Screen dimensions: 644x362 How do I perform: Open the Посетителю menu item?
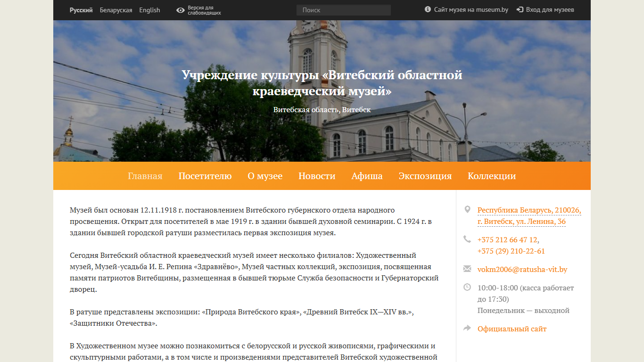[x=205, y=176]
